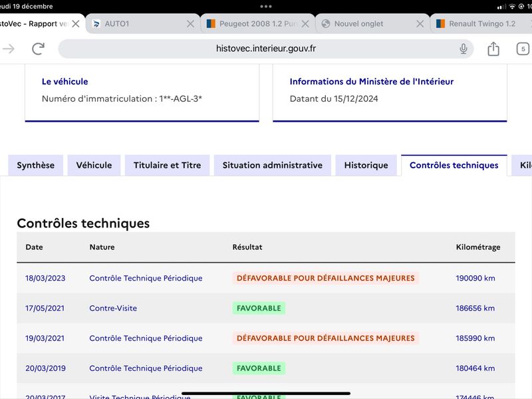Select the date 20/03/2019
Viewport: 532px width, 399px height.
45,368
